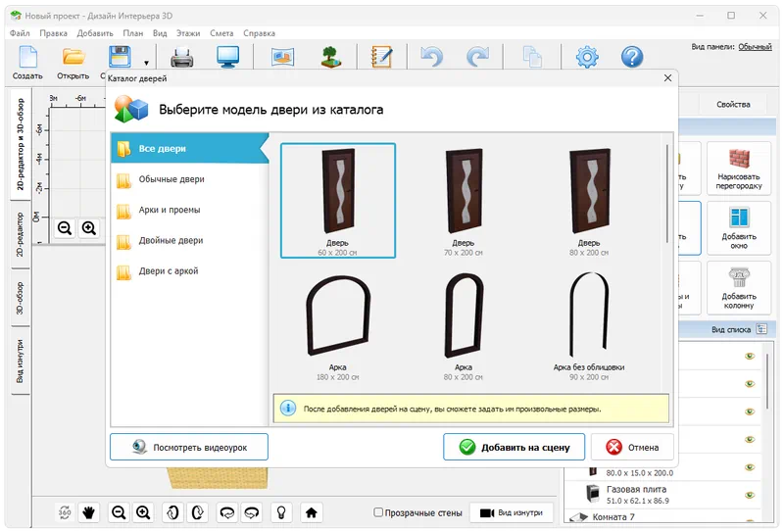
Task: Click the blue help question mark icon
Action: pyautogui.click(x=632, y=57)
